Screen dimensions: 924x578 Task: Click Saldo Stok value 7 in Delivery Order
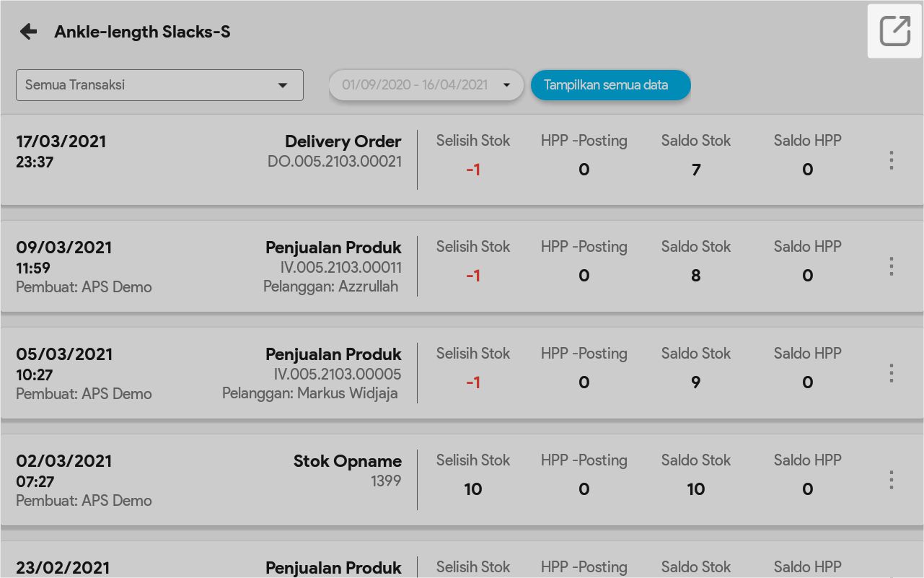click(x=695, y=170)
